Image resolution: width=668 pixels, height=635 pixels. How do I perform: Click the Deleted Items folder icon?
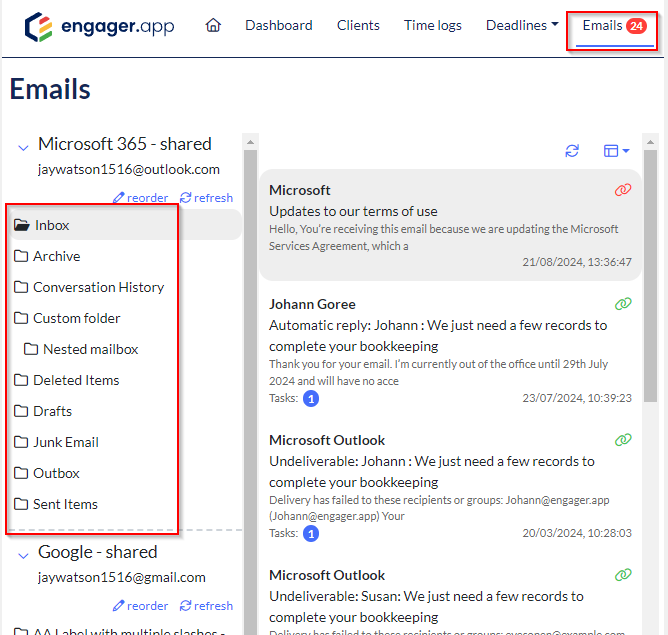click(x=21, y=380)
